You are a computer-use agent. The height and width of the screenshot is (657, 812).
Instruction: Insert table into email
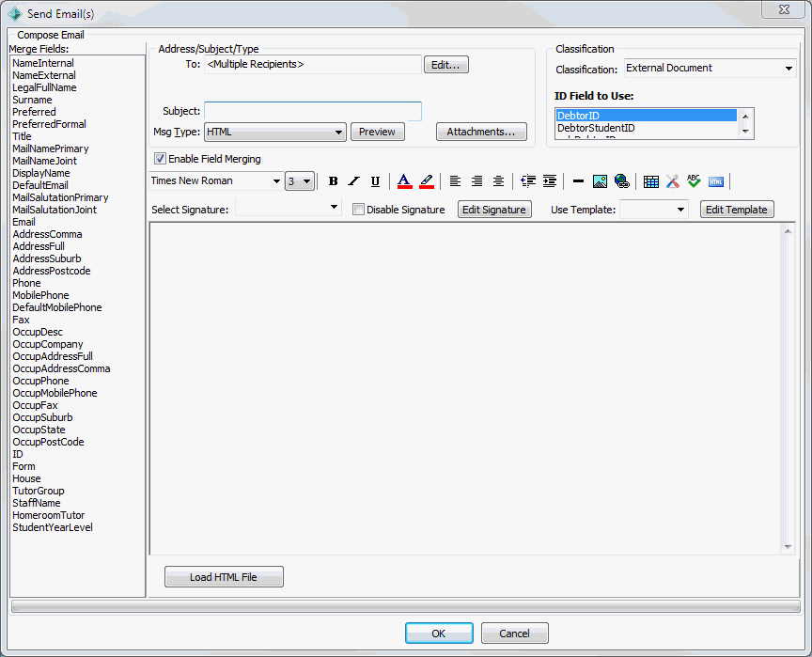651,181
